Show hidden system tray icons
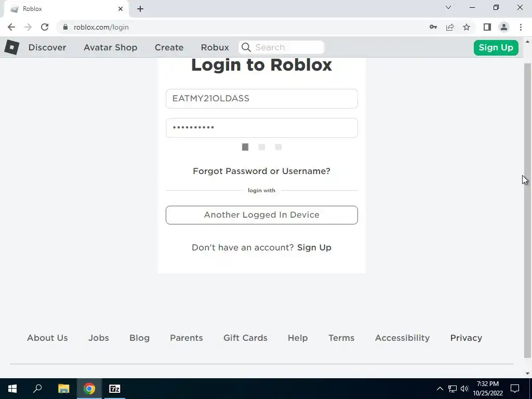Screen dimensions: 532x399 click(x=440, y=389)
